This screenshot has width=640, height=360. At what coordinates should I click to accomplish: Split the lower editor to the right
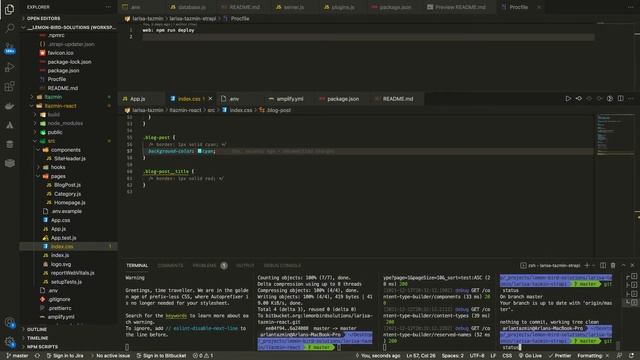pos(620,98)
